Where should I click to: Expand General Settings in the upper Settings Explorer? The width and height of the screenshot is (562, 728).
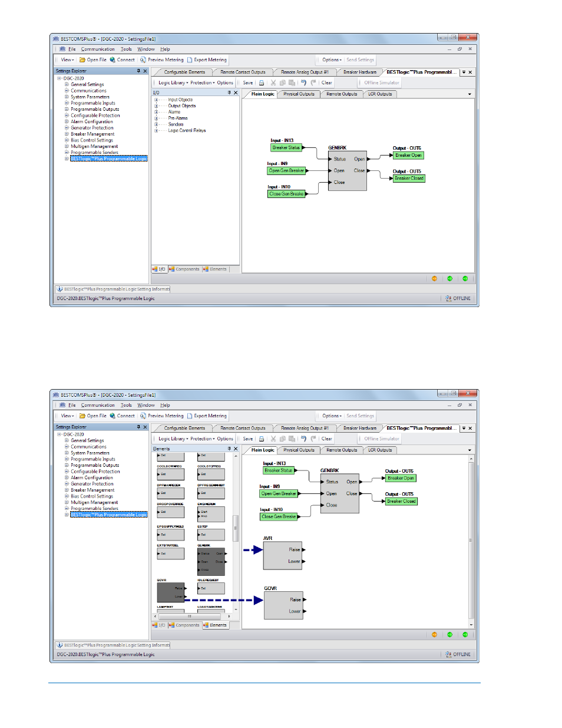coord(67,84)
